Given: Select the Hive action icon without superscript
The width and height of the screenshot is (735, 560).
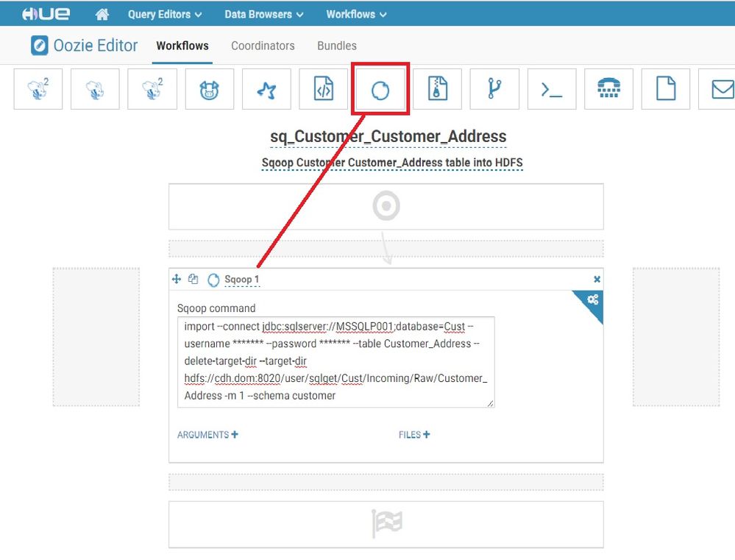Looking at the screenshot, I should pyautogui.click(x=95, y=89).
